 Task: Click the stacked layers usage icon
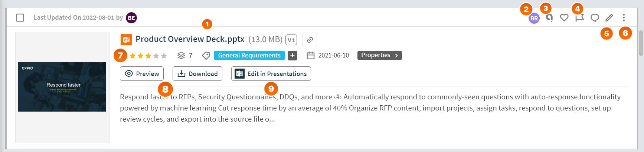[181, 56]
